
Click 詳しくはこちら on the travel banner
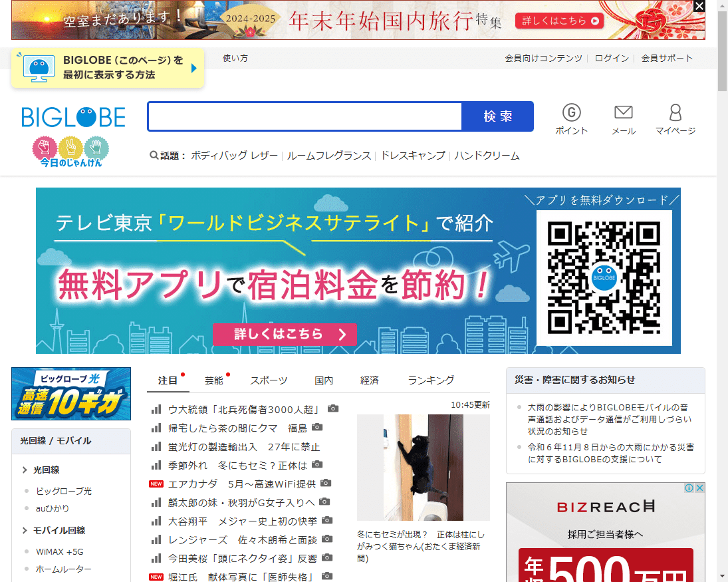[560, 21]
